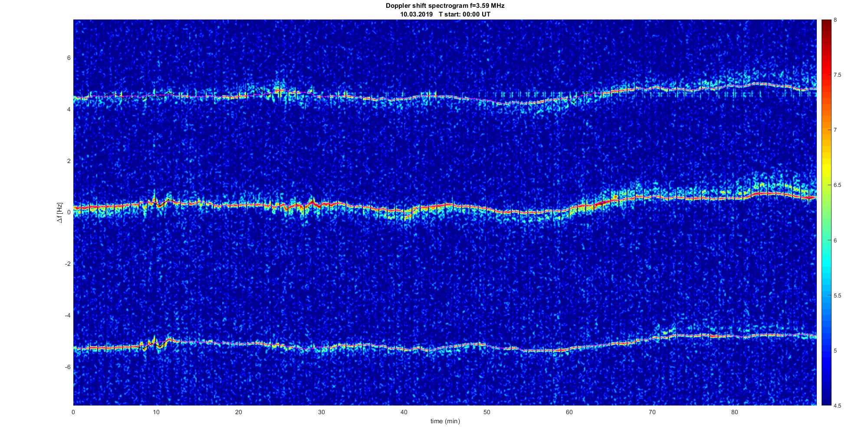Click x-axis tick label '40'
This screenshot has height=435, width=868.
coord(404,412)
